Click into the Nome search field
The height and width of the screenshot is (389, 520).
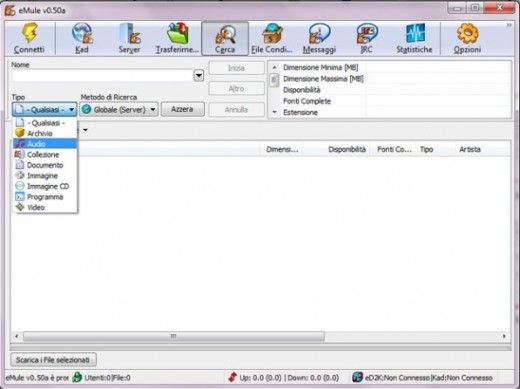(x=102, y=76)
